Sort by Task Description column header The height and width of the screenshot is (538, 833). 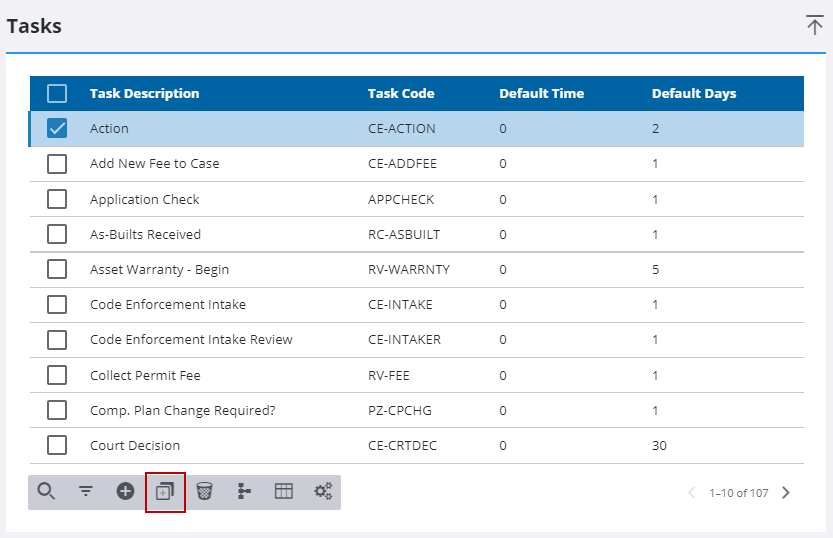pyautogui.click(x=144, y=93)
